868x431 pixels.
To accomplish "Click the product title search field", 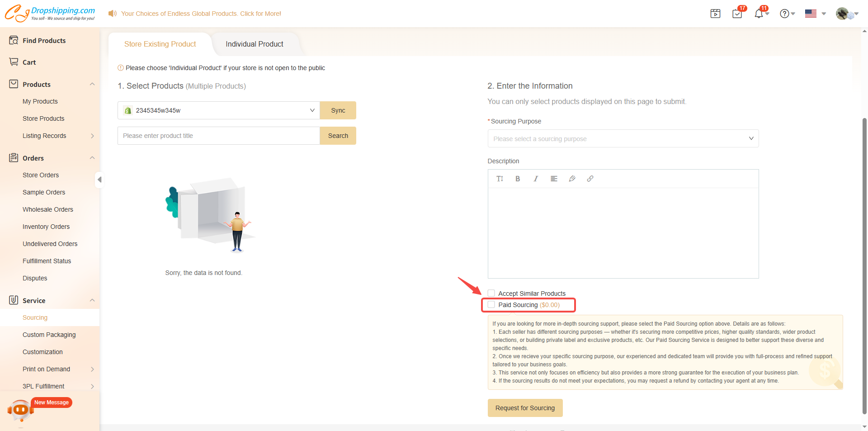I will (219, 136).
